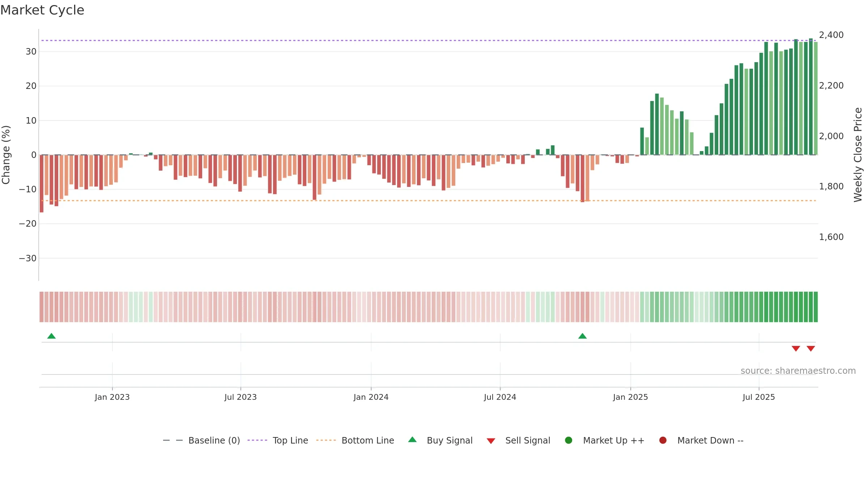Click the red Market Down legend dot
Viewport: 868px width, 488px height.
coord(663,440)
